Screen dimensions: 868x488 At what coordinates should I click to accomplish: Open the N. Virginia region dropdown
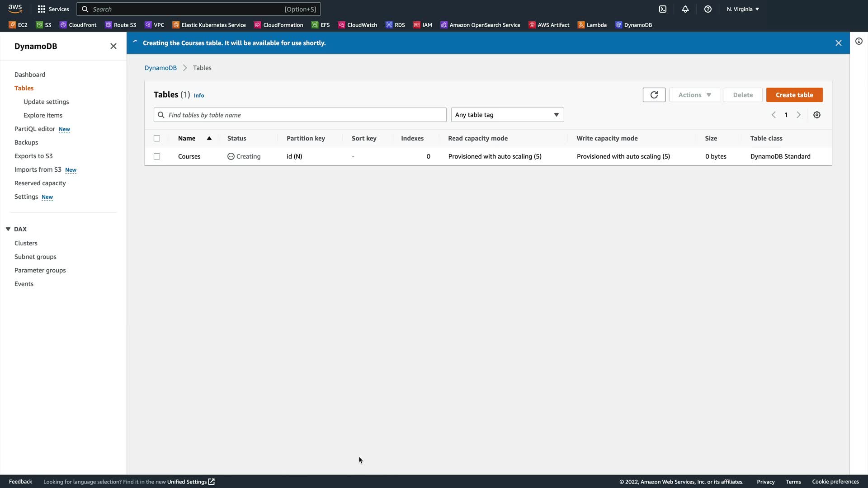coord(743,9)
